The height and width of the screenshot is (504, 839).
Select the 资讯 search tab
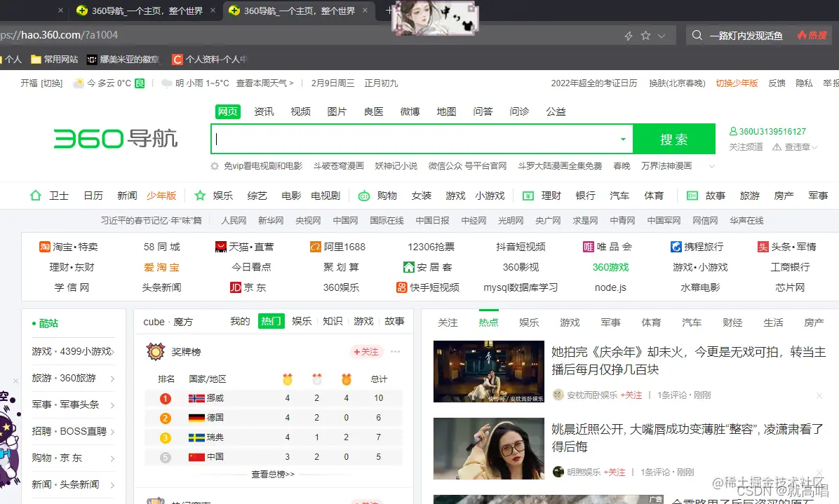pyautogui.click(x=264, y=111)
